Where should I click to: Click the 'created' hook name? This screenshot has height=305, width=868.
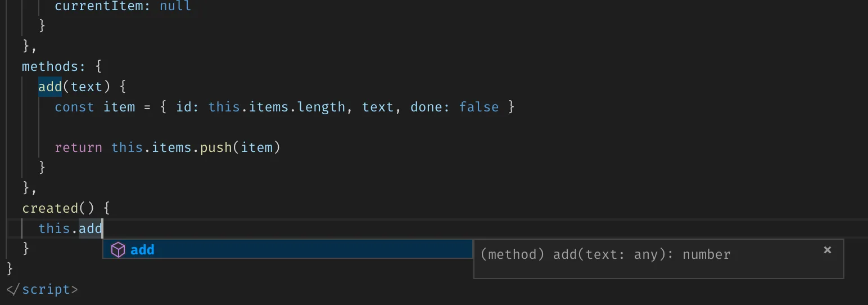tap(50, 208)
